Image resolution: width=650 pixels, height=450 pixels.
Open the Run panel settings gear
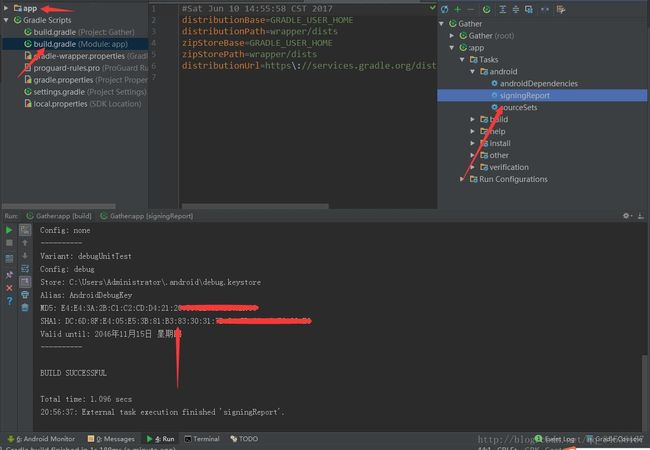(x=626, y=216)
